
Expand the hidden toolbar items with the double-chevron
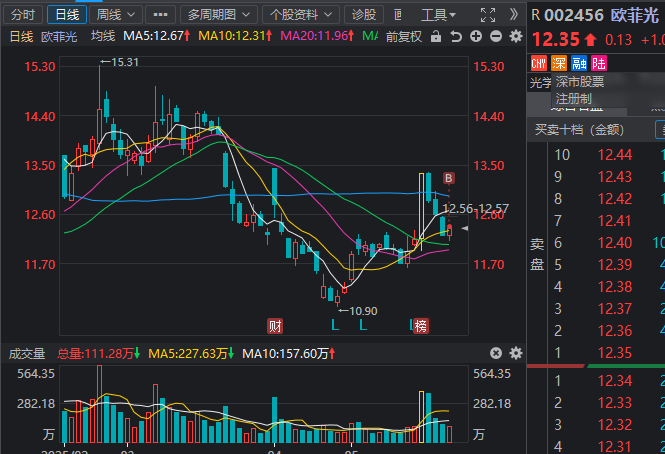pos(512,14)
